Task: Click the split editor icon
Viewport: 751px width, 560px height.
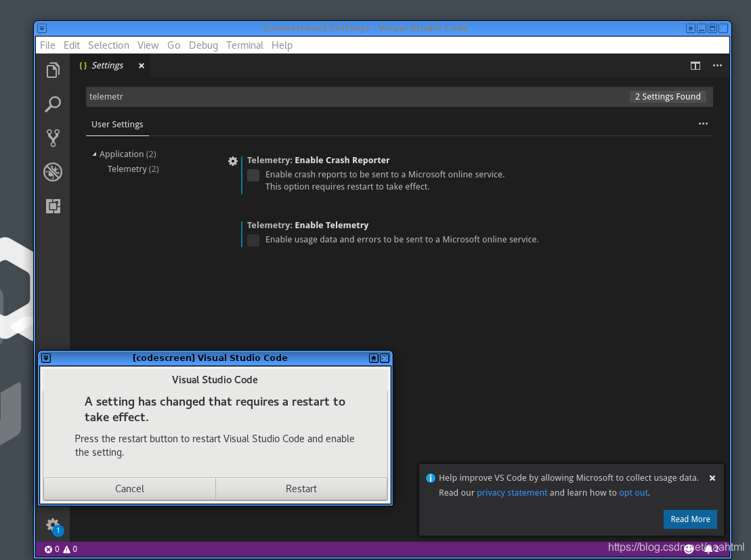Action: (695, 66)
